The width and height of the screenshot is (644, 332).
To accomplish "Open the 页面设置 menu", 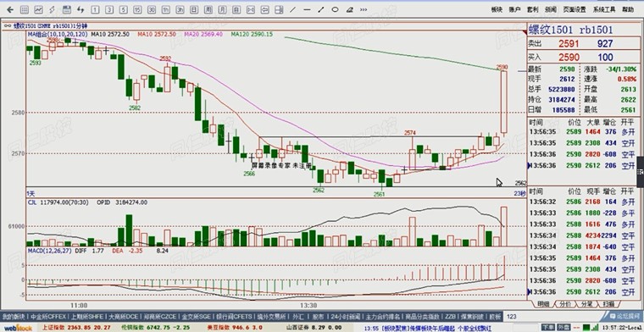I will (x=575, y=9).
